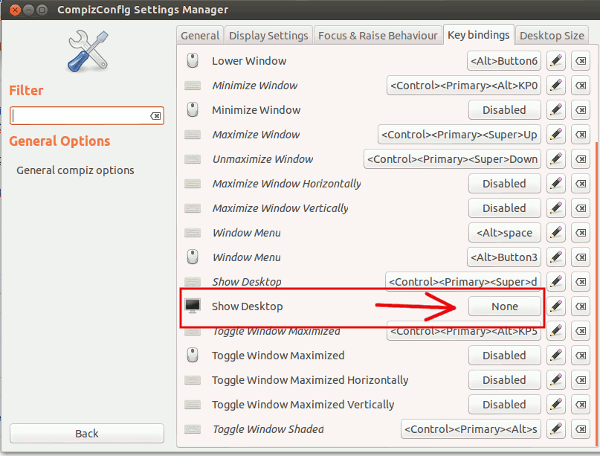Click the <Control><Primary><Super>d binding button
This screenshot has width=600, height=456.
[x=463, y=282]
